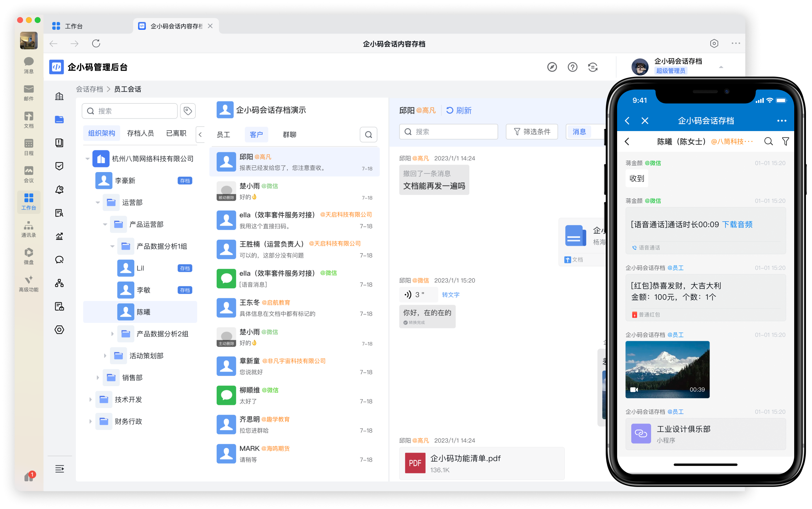This screenshot has height=509, width=812.
Task: Open 邮件 in the left dock
Action: (29, 93)
